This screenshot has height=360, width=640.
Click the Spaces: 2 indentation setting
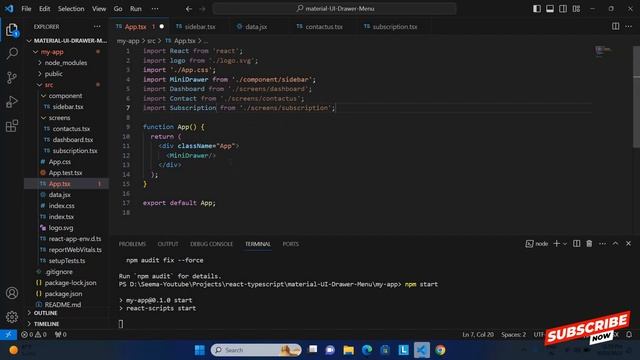point(513,335)
